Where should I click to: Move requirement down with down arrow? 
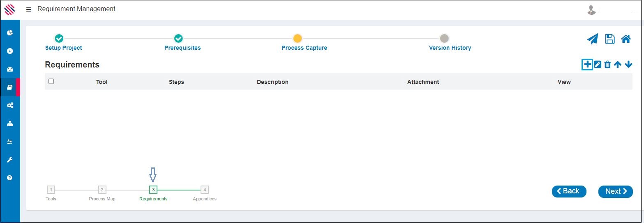628,65
